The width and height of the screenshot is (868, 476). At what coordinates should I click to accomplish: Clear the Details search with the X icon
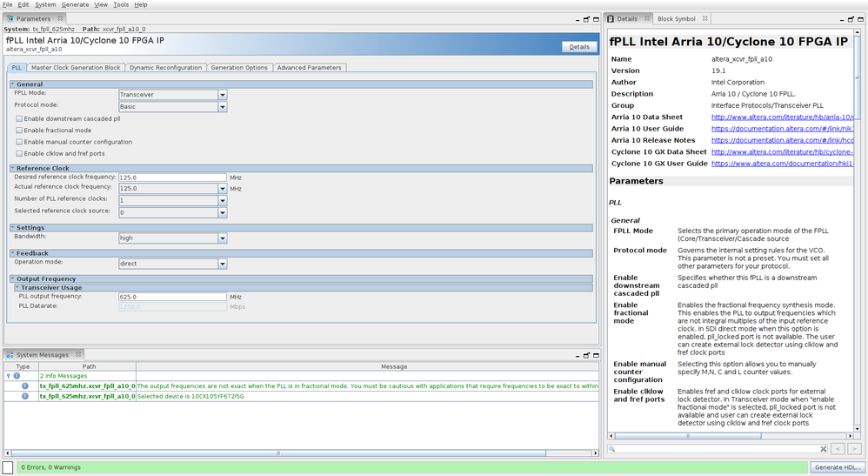(823, 449)
